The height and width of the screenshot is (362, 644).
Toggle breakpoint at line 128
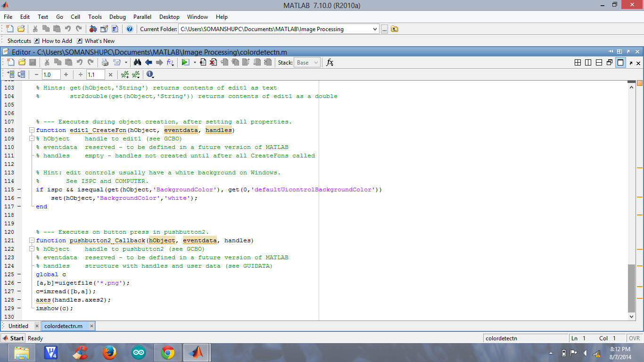[x=19, y=300]
